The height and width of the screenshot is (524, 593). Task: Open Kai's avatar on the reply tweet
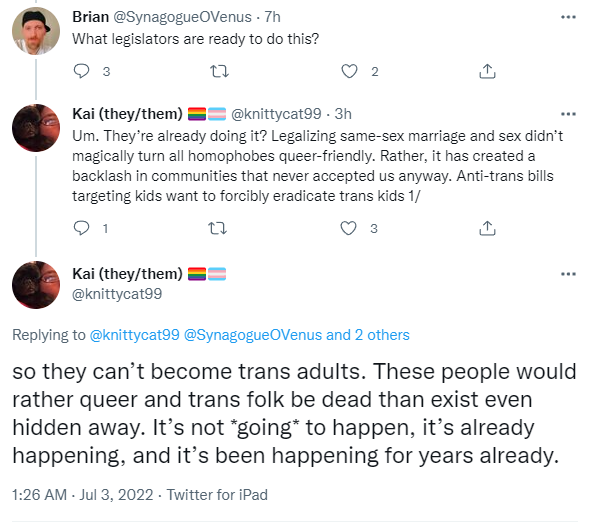click(x=36, y=128)
